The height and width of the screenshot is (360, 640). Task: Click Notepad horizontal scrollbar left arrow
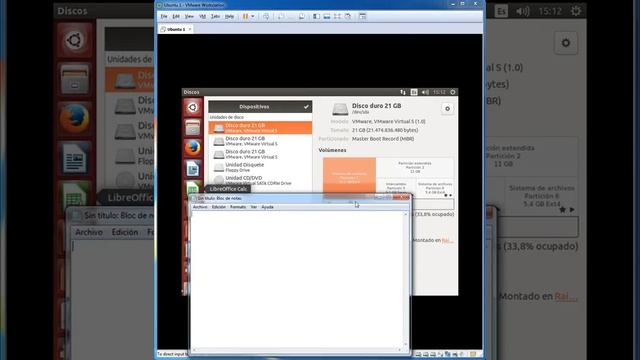[x=194, y=349]
